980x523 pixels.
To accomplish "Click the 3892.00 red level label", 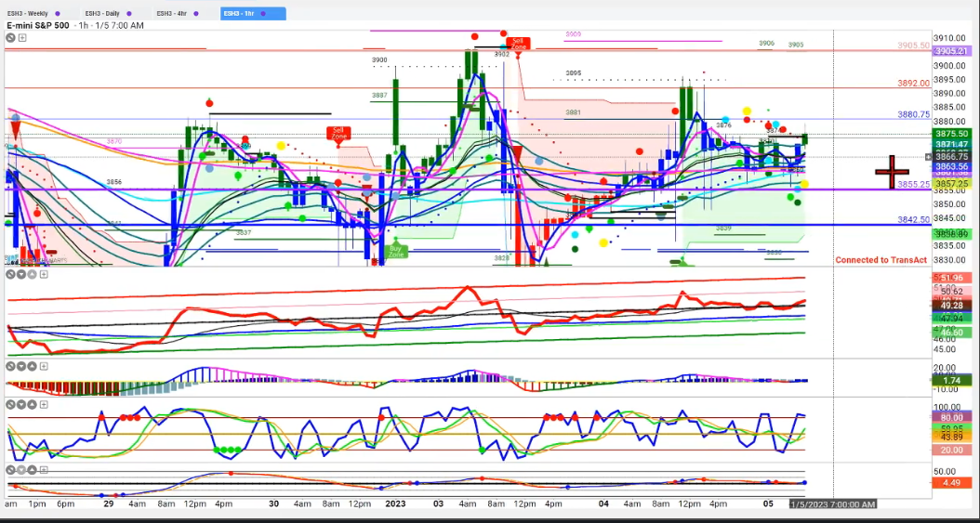I will (914, 83).
